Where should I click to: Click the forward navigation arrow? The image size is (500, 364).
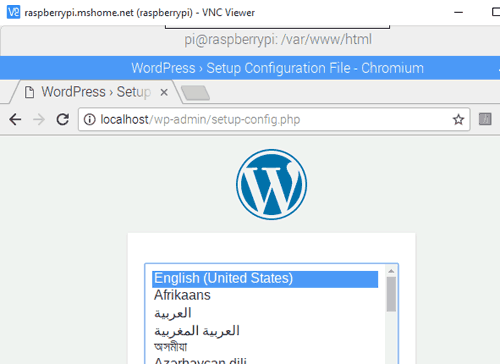(x=39, y=119)
